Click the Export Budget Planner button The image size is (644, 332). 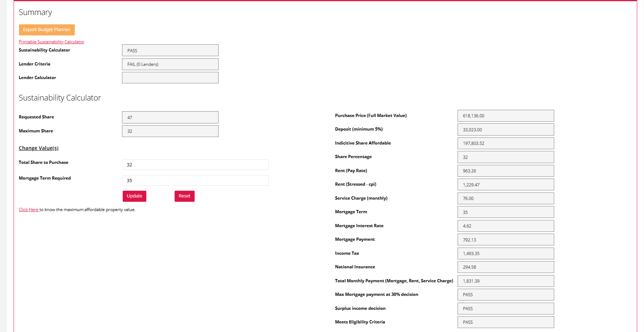pyautogui.click(x=47, y=30)
